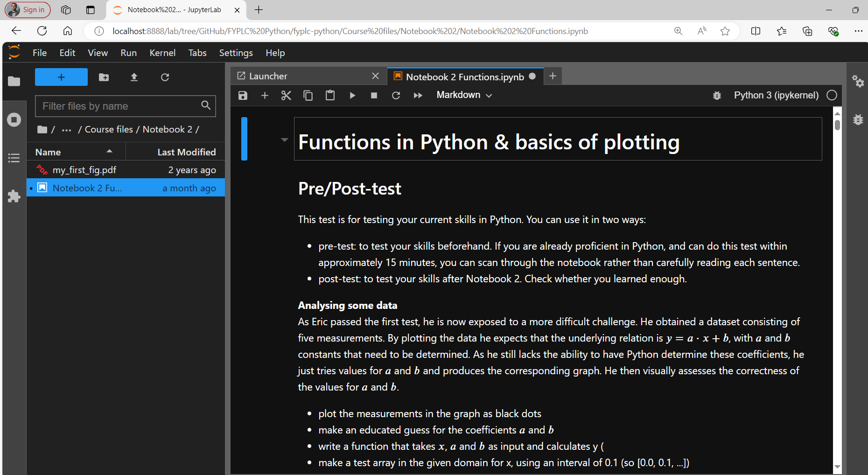Image resolution: width=868 pixels, height=475 pixels.
Task: Run the selected cell with play button
Action: (x=352, y=96)
